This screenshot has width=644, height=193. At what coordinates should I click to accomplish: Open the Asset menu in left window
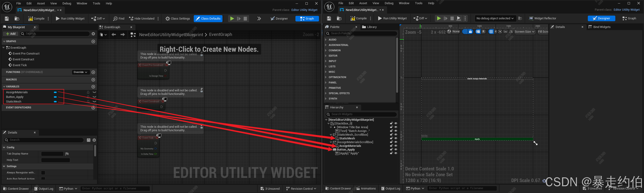tap(41, 3)
